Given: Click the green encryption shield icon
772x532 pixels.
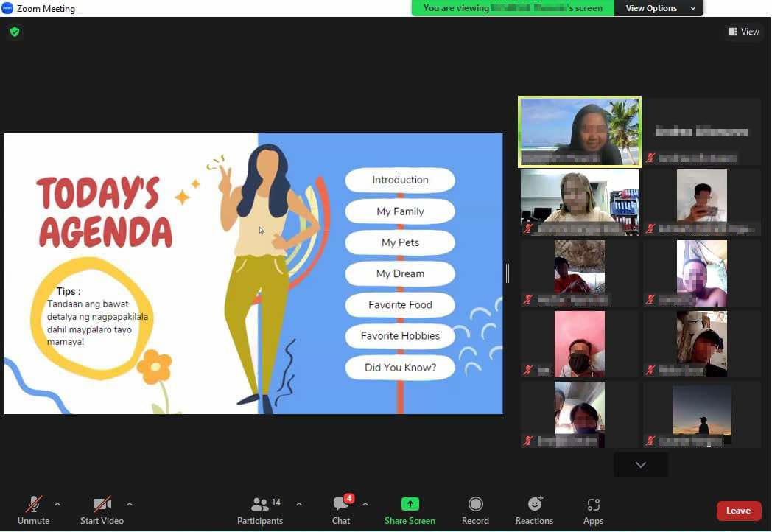Looking at the screenshot, I should point(15,32).
